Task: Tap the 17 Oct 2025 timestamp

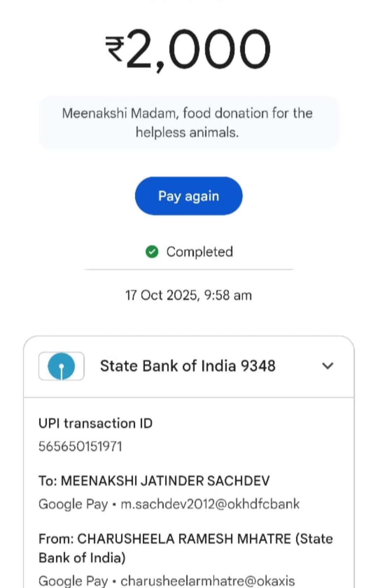Action: [189, 295]
